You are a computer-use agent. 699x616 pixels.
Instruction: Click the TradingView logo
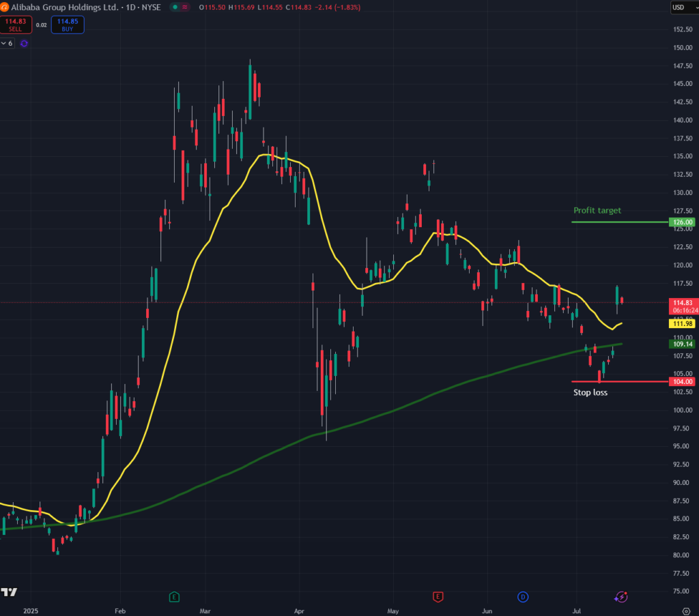click(9, 592)
